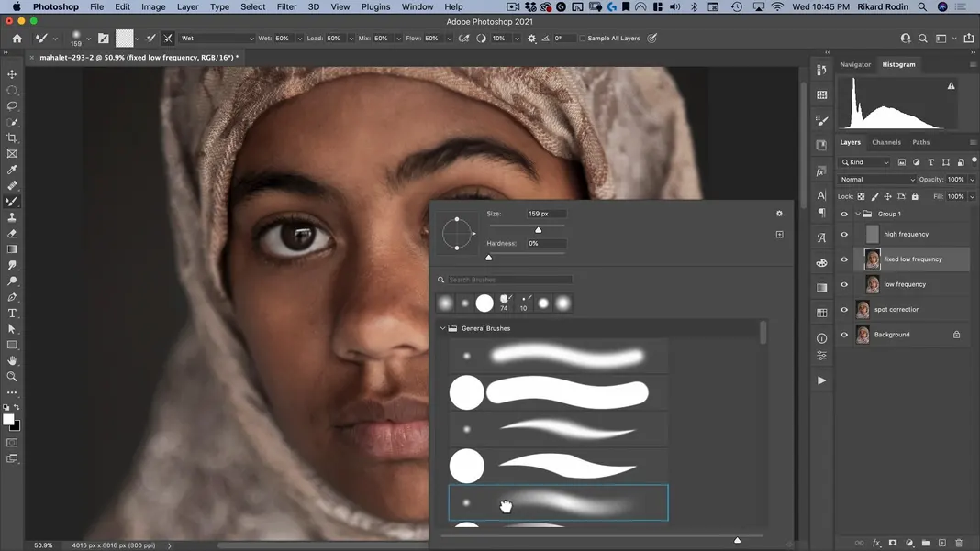980x551 pixels.
Task: Open the Share button in options bar
Action: pos(969,39)
